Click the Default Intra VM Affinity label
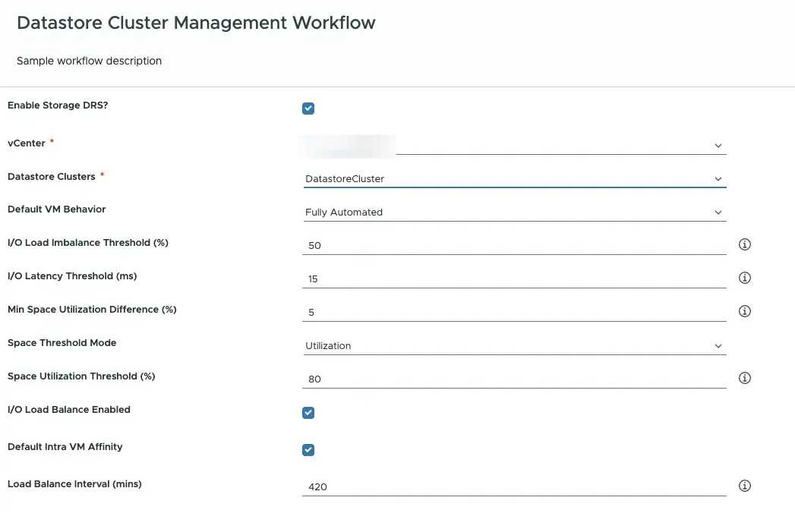The image size is (795, 532). [65, 447]
